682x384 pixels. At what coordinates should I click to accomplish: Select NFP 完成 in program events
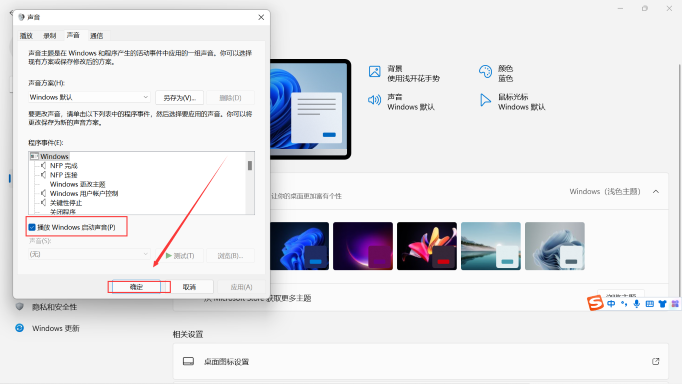point(64,166)
